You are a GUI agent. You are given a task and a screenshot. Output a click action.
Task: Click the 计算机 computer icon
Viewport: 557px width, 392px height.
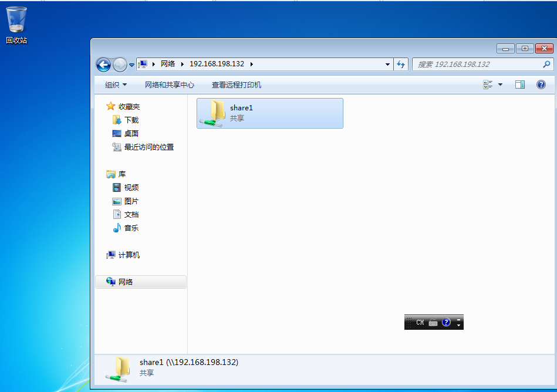point(111,255)
